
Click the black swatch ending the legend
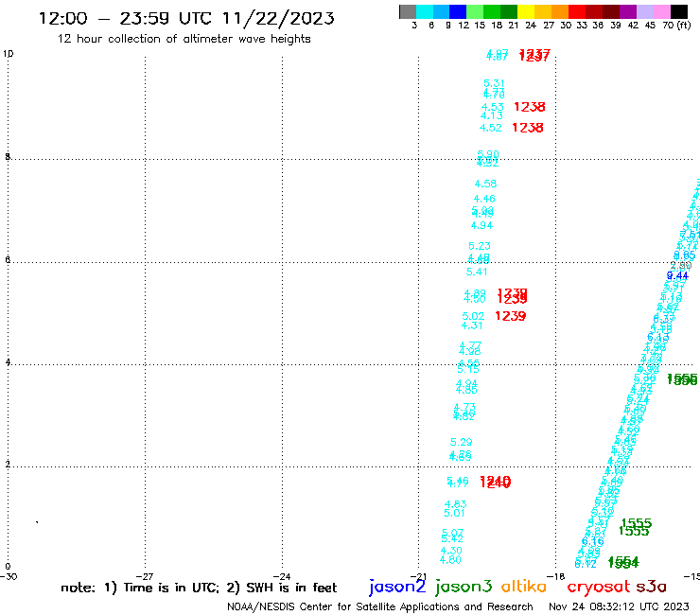click(678, 11)
